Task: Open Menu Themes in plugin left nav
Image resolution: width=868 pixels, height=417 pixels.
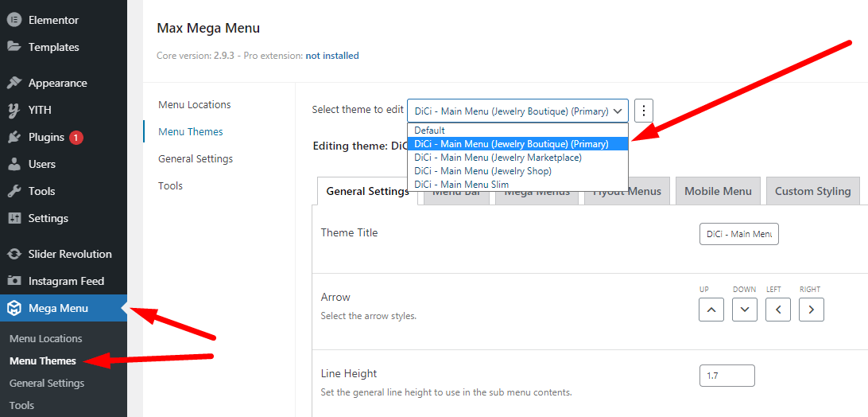Action: click(191, 132)
